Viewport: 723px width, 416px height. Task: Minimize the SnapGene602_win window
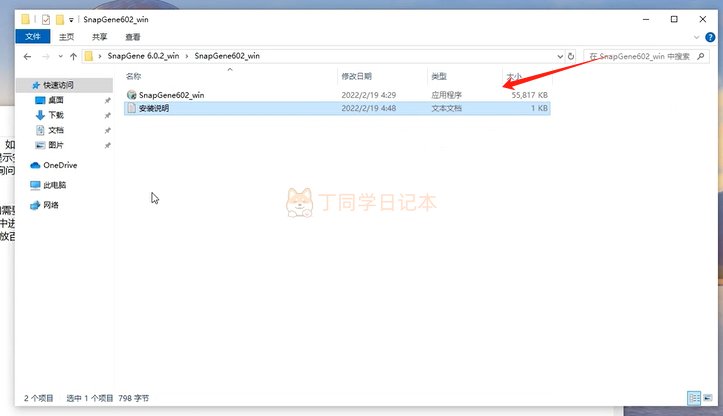pos(646,19)
